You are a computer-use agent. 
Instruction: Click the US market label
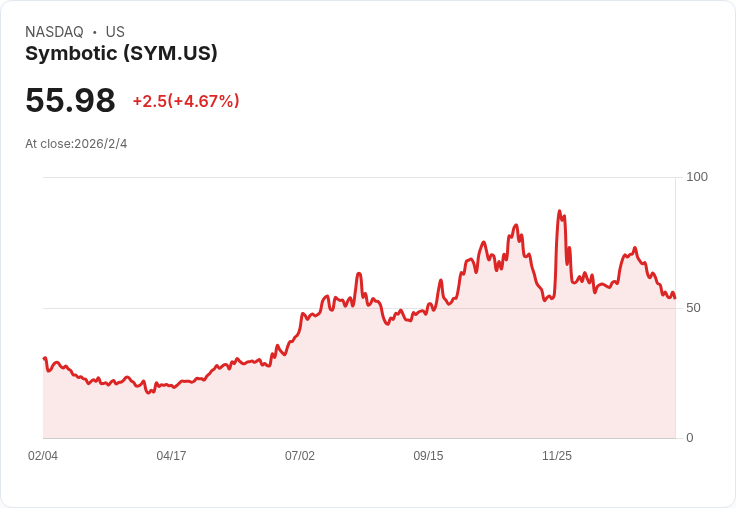click(115, 32)
